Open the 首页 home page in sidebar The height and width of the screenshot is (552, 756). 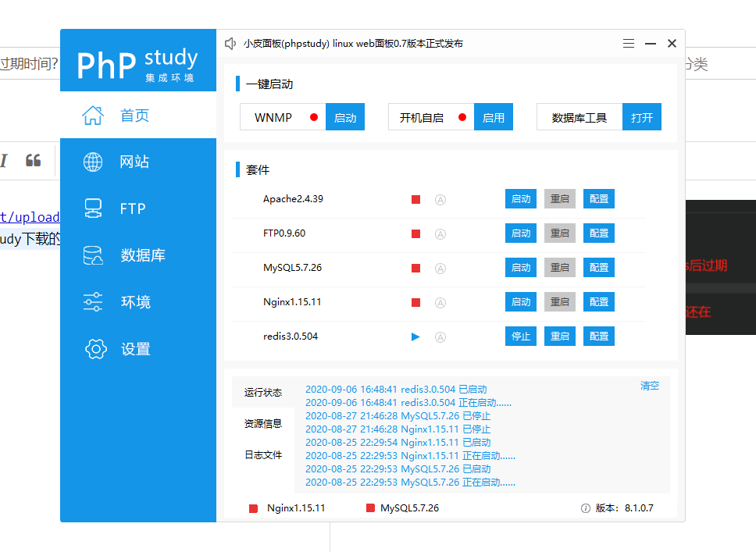click(138, 116)
